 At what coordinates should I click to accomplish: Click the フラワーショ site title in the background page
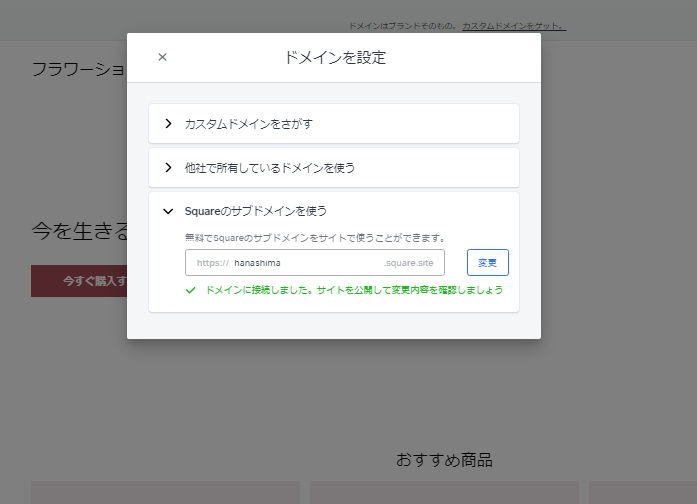pyautogui.click(x=79, y=69)
